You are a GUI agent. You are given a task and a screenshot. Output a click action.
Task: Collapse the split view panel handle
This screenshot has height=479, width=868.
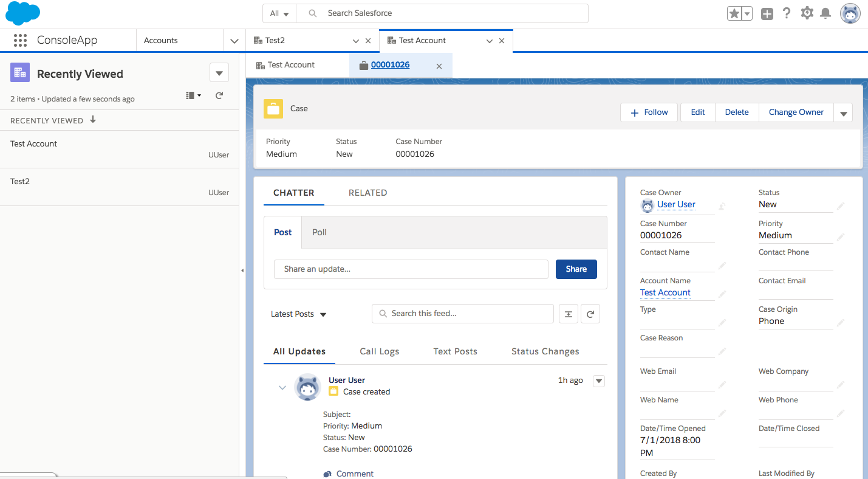click(242, 271)
